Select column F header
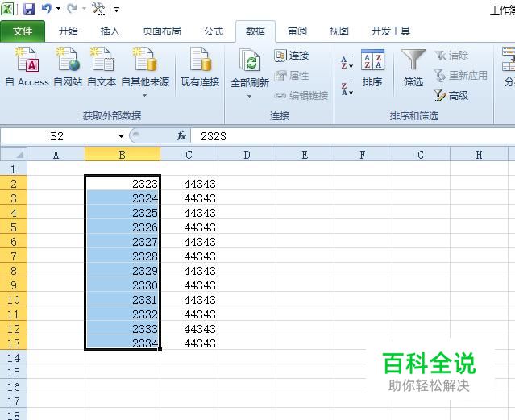This screenshot has width=515, height=420. pos(363,155)
